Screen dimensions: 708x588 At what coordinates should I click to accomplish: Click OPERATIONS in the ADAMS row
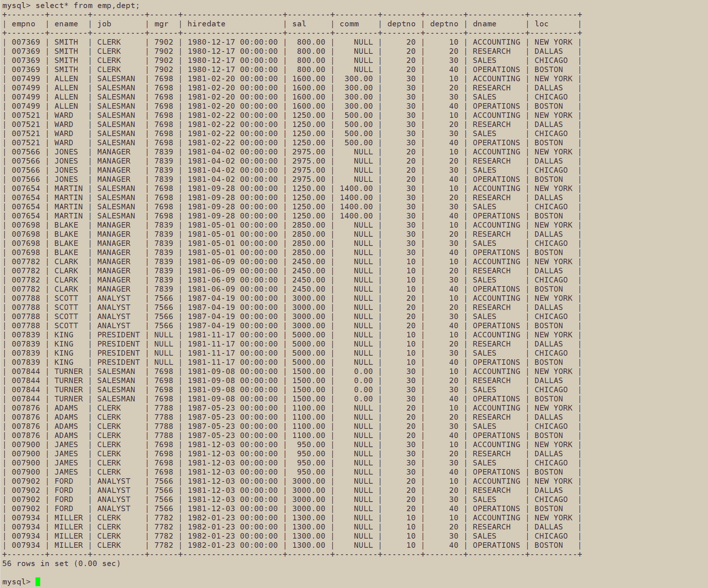click(x=496, y=435)
